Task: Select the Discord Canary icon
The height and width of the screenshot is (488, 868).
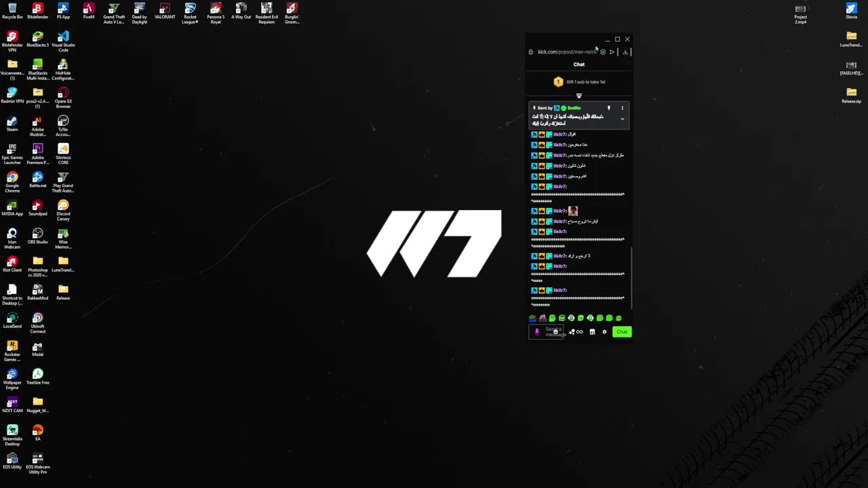Action: pyautogui.click(x=63, y=211)
